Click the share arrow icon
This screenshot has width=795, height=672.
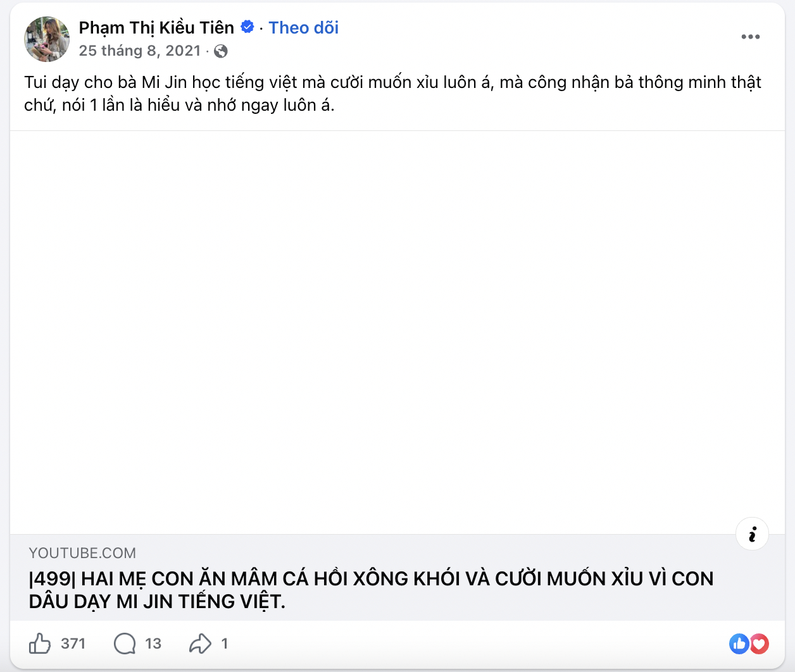point(200,644)
